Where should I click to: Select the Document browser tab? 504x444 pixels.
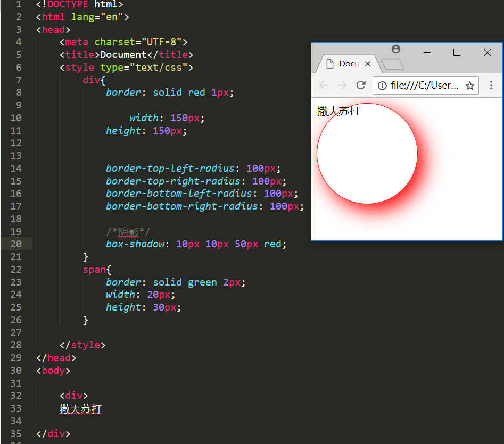coord(349,64)
